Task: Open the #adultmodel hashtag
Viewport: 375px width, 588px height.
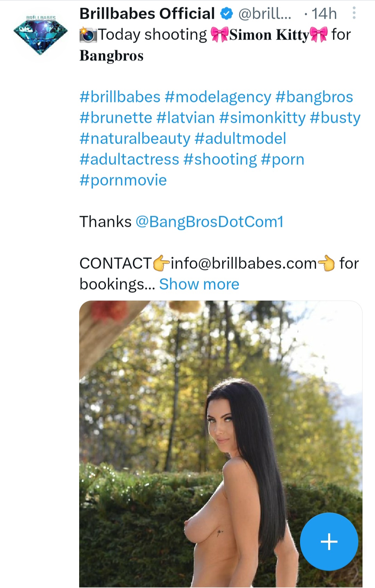Action: tap(240, 139)
